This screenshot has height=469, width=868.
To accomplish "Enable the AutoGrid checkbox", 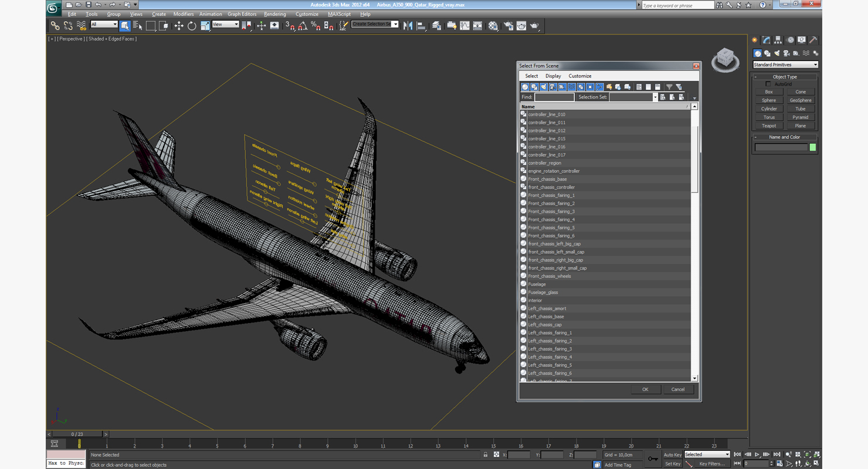I will pyautogui.click(x=768, y=84).
